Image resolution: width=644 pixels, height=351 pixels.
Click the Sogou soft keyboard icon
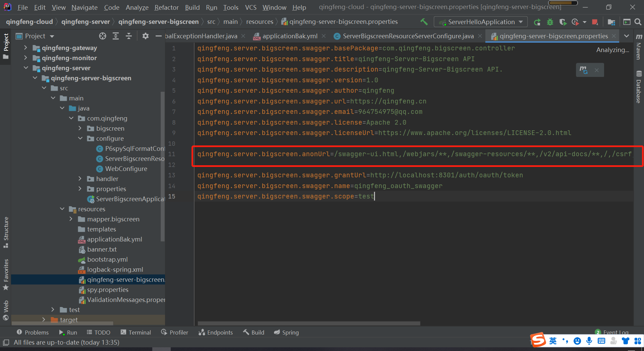(x=601, y=341)
